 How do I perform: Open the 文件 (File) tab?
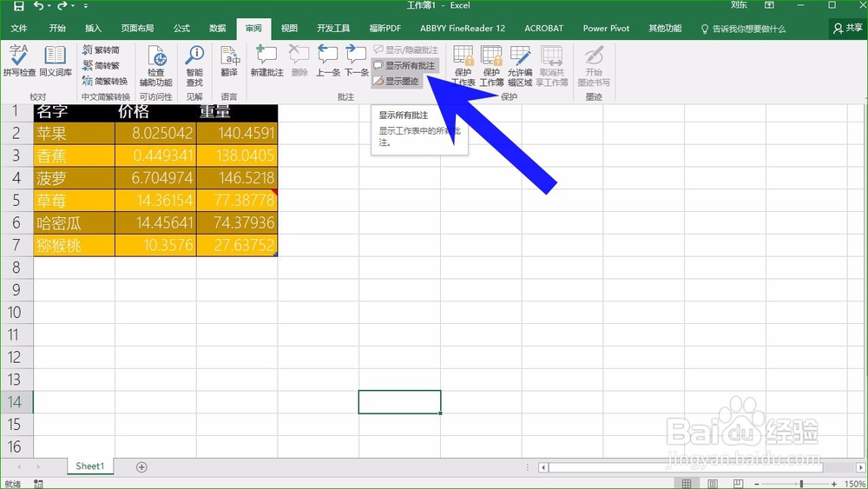19,29
